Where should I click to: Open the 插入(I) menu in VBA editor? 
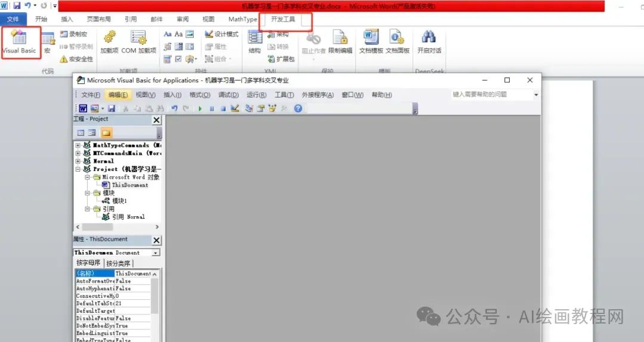(x=172, y=95)
